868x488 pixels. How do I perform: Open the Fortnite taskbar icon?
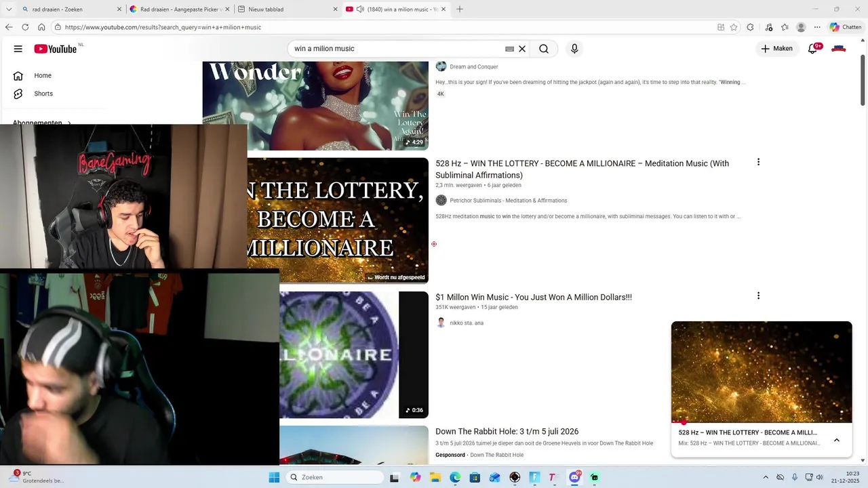click(x=534, y=477)
